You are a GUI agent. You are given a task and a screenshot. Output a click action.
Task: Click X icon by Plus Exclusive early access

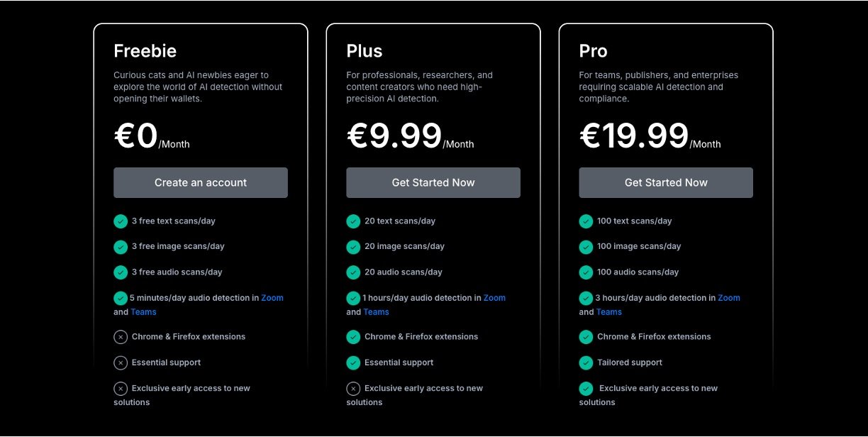click(353, 388)
